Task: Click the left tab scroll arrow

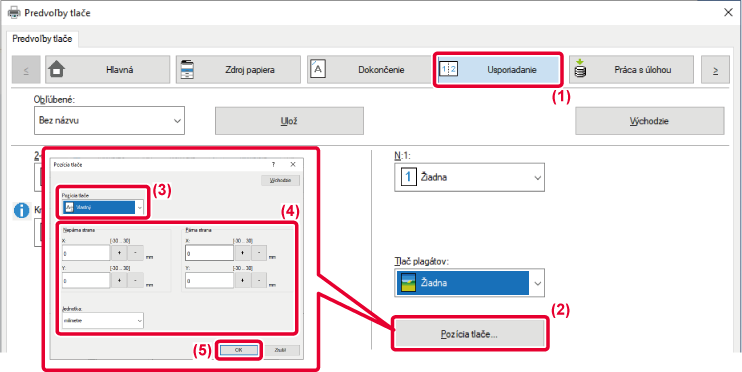Action: (x=26, y=70)
